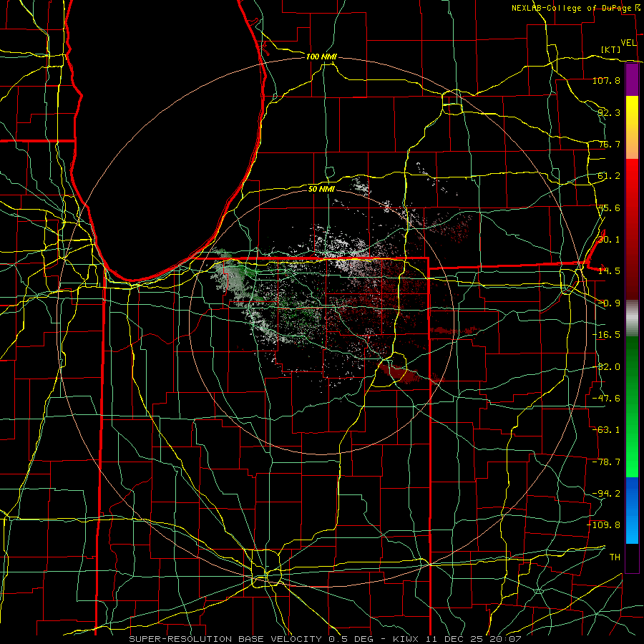Screen dimensions: 644x644
Task: Click the Super-Resolution Base Velocity caption at bottom
Action: [326, 639]
